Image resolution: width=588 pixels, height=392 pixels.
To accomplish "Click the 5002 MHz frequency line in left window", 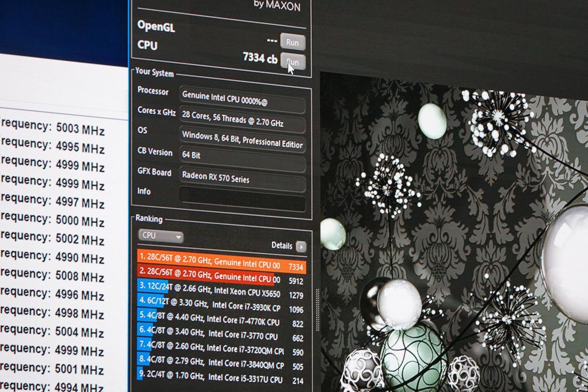I will pyautogui.click(x=52, y=238).
